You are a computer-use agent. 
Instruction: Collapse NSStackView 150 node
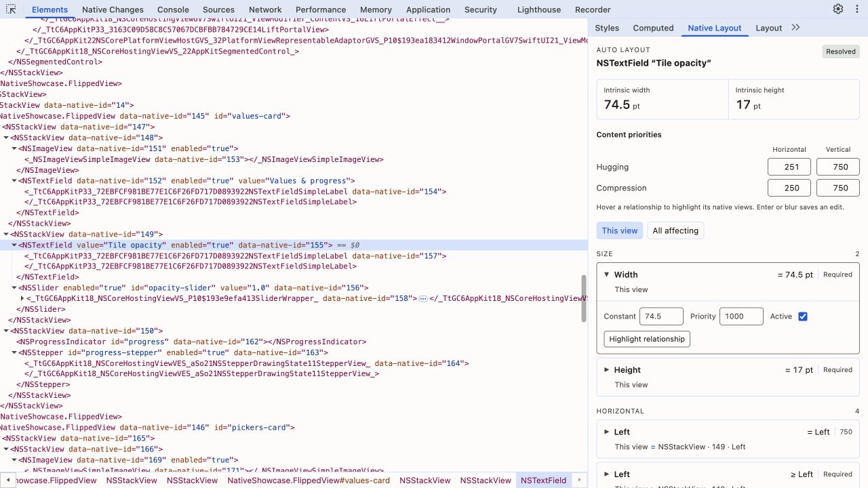tap(6, 331)
